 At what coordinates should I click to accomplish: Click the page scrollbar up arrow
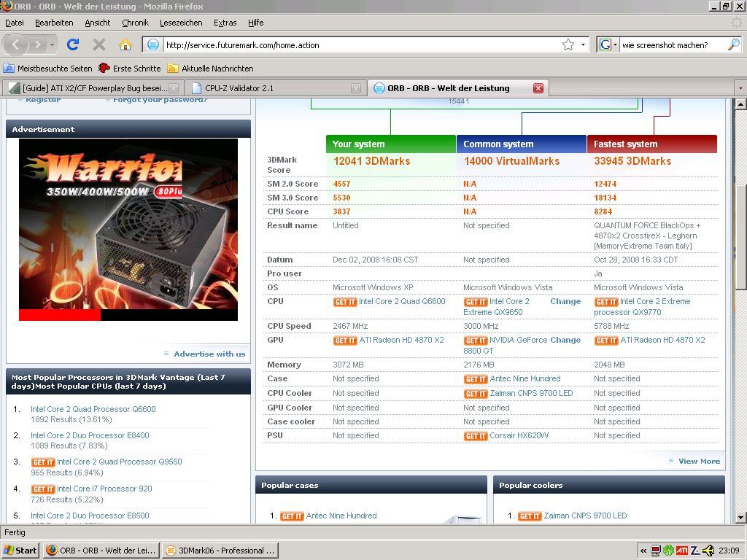740,104
